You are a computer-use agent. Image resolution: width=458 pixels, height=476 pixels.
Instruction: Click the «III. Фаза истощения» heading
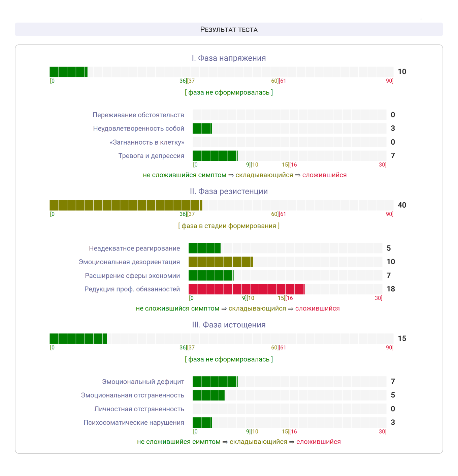[229, 325]
